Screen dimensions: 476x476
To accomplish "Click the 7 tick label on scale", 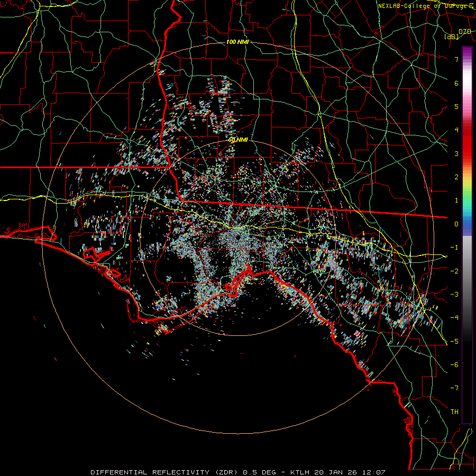I will [x=456, y=59].
